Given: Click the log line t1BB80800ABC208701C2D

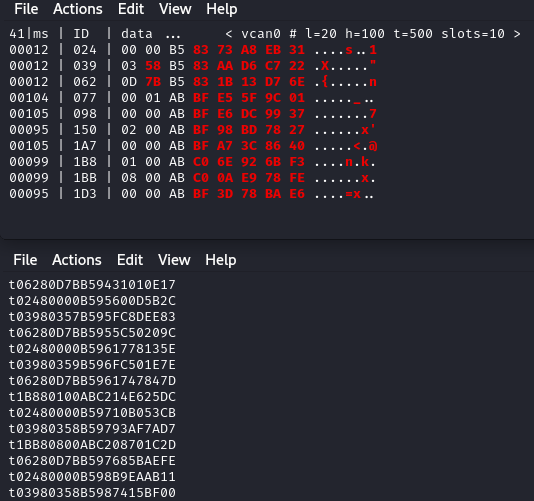Looking at the screenshot, I should pyautogui.click(x=92, y=444).
